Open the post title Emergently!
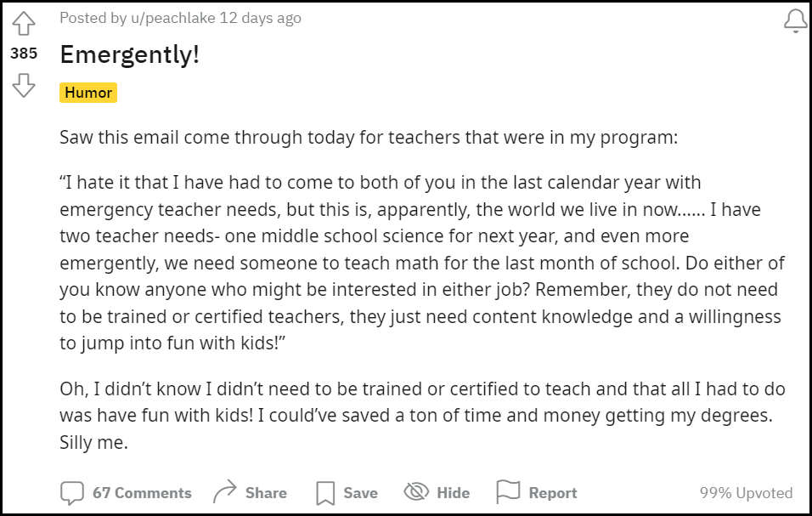This screenshot has height=516, width=812. (x=129, y=55)
